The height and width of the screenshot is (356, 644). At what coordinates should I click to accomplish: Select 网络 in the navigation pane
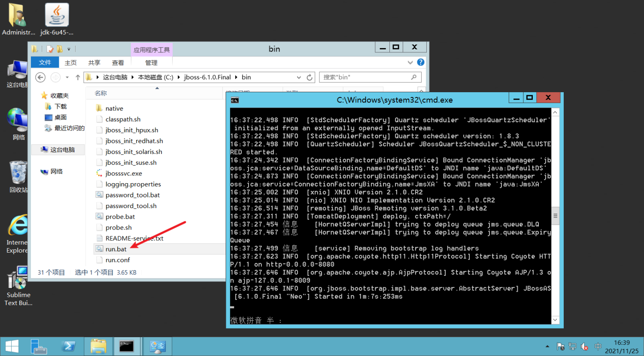point(56,172)
